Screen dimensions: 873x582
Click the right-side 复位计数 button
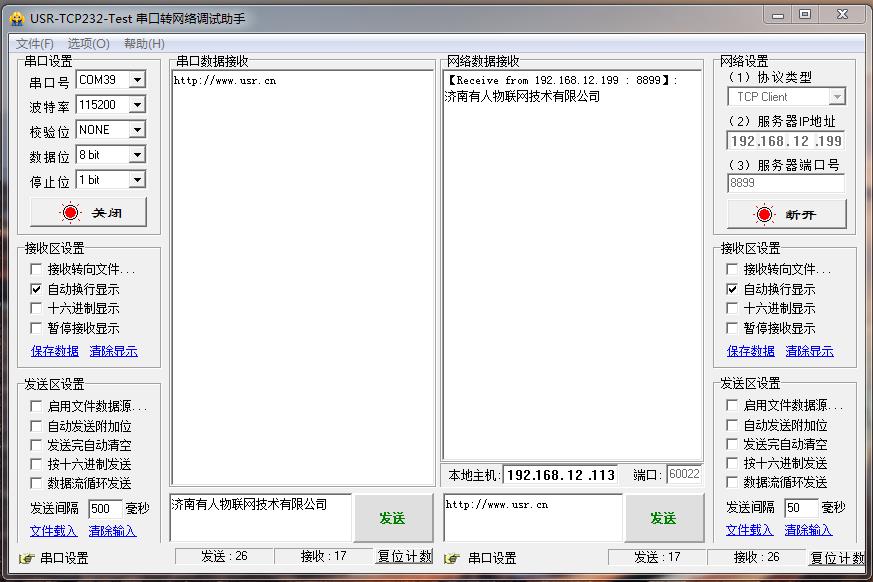click(x=837, y=557)
